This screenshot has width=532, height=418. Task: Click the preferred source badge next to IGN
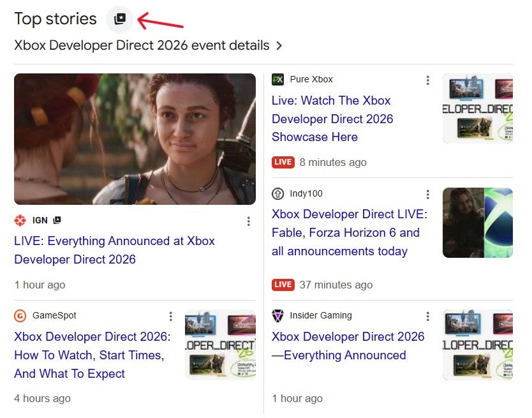click(x=57, y=220)
